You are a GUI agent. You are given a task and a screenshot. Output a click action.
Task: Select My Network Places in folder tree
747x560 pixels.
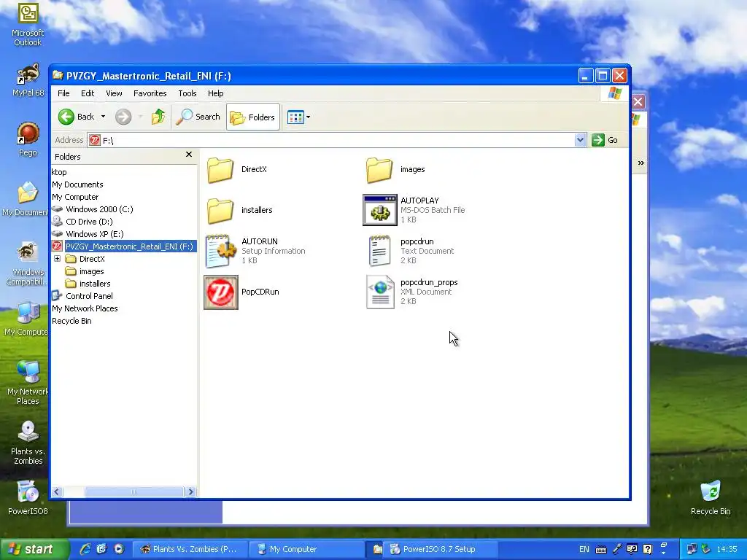click(x=85, y=308)
